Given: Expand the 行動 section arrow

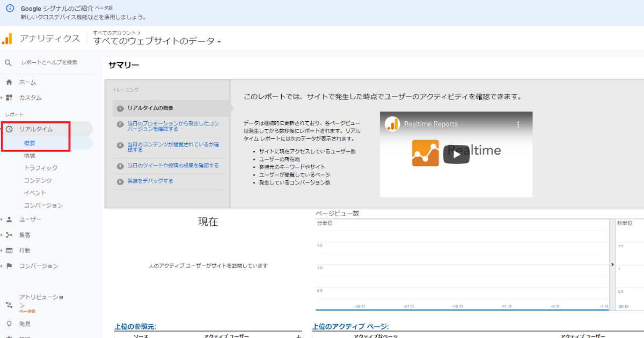Looking at the screenshot, I should (2, 251).
